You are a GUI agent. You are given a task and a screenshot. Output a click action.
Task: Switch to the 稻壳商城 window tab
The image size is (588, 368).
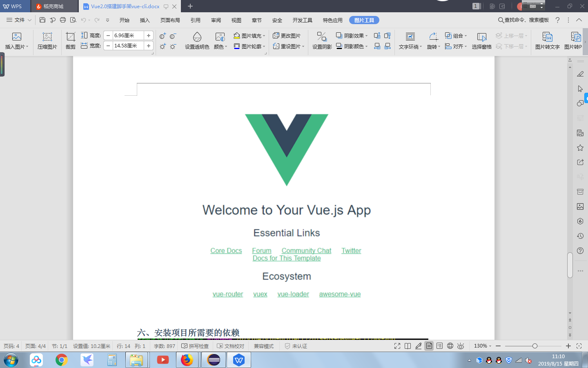pos(54,6)
